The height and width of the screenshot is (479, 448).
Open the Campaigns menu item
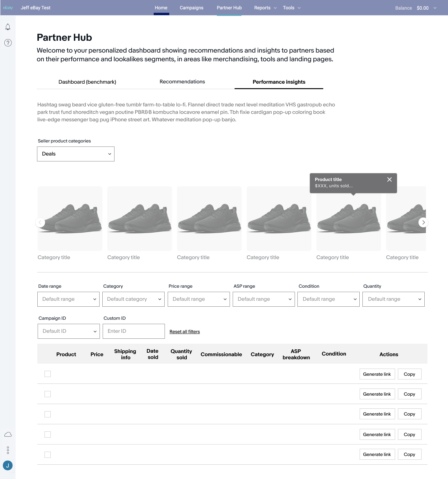click(191, 8)
